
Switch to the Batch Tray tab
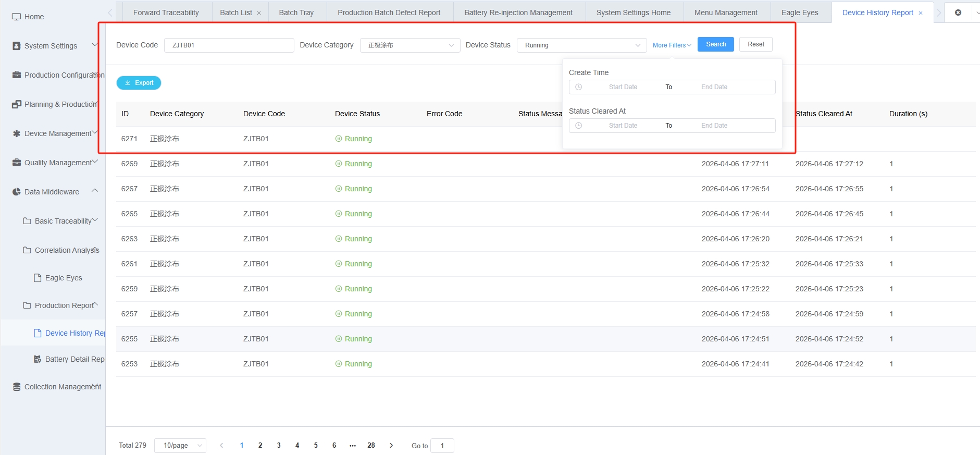coord(296,13)
